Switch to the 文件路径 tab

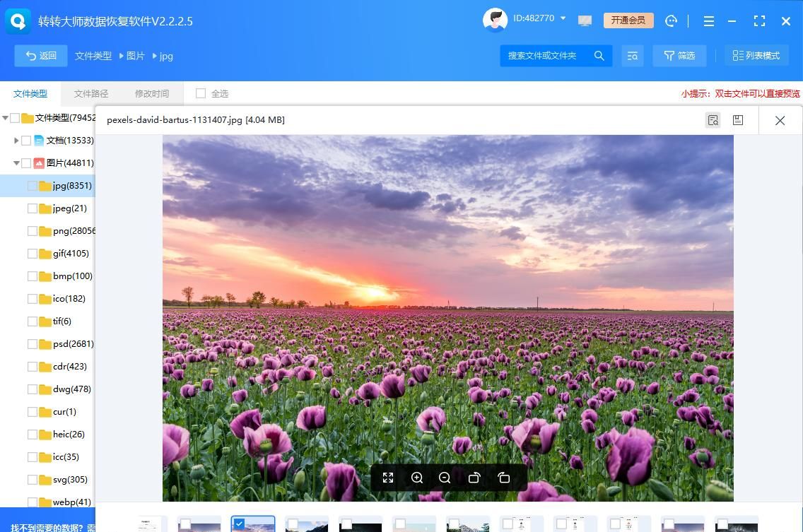point(91,93)
